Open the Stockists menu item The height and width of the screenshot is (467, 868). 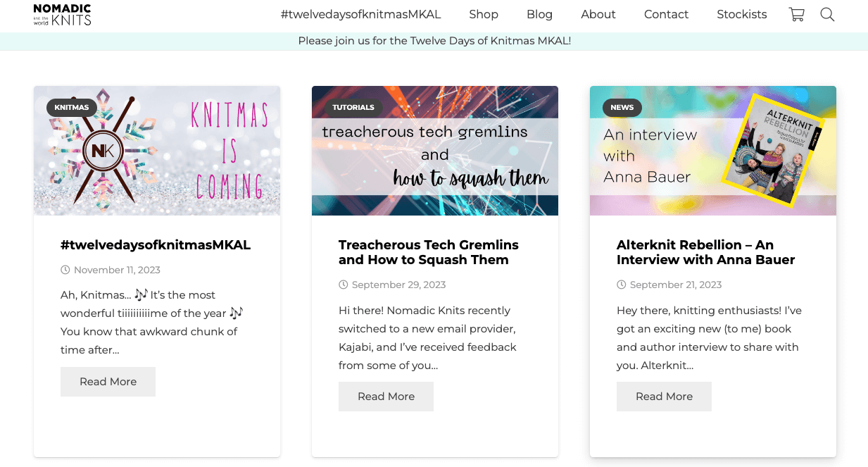click(742, 14)
